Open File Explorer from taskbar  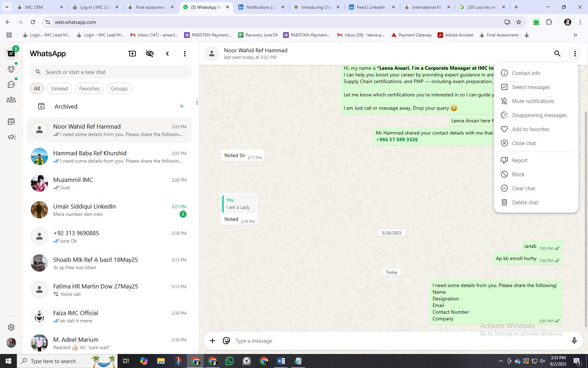(161, 361)
